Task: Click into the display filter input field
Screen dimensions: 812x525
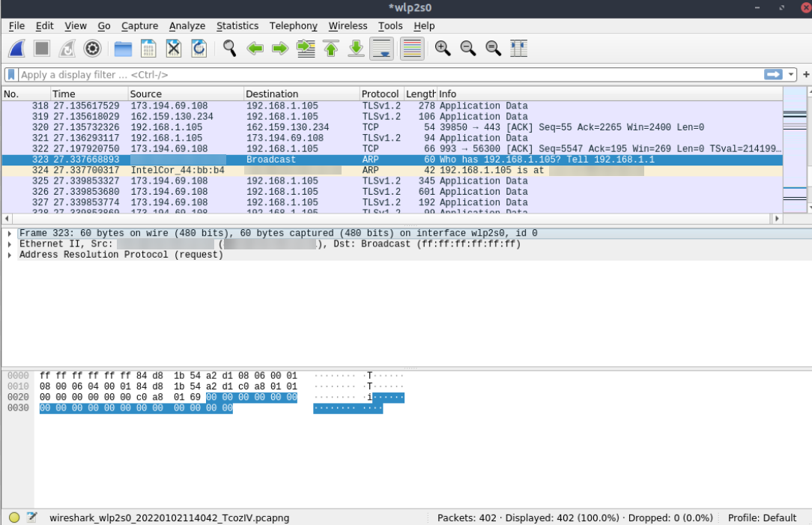Action: (x=375, y=75)
